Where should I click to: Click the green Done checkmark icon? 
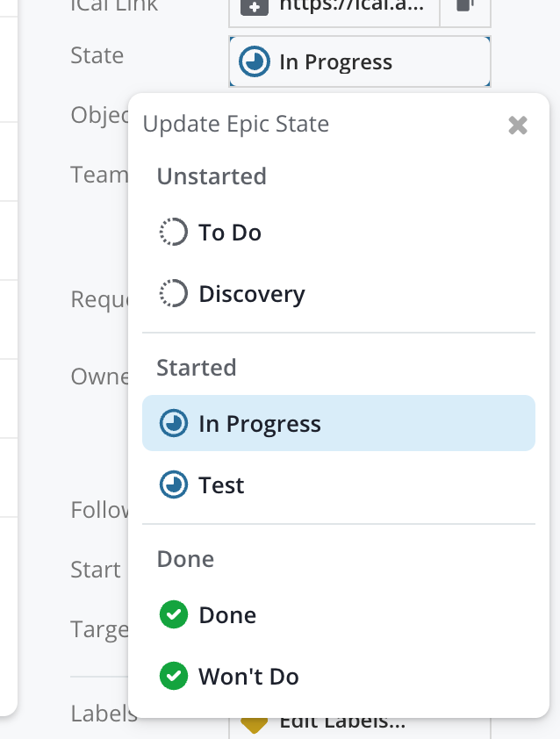(174, 614)
